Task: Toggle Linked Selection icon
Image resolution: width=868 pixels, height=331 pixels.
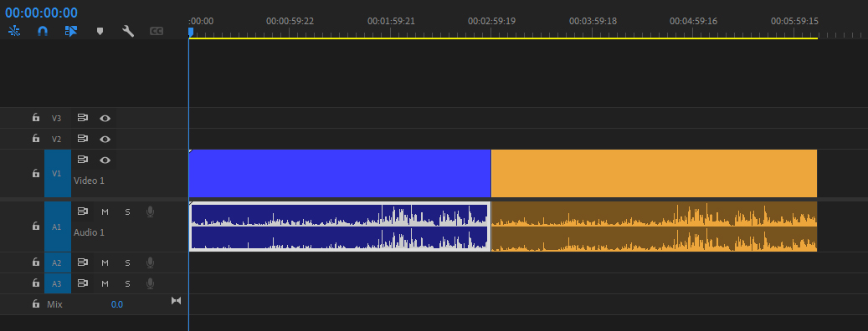Action: coord(71,31)
